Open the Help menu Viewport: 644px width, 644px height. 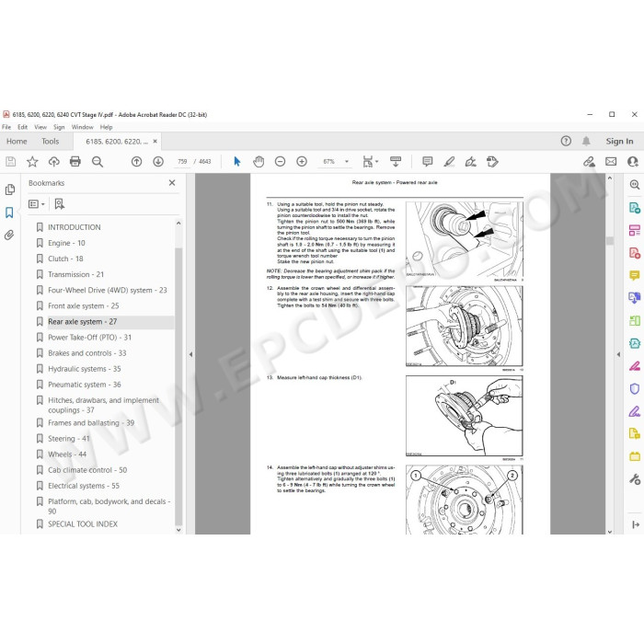click(x=106, y=127)
